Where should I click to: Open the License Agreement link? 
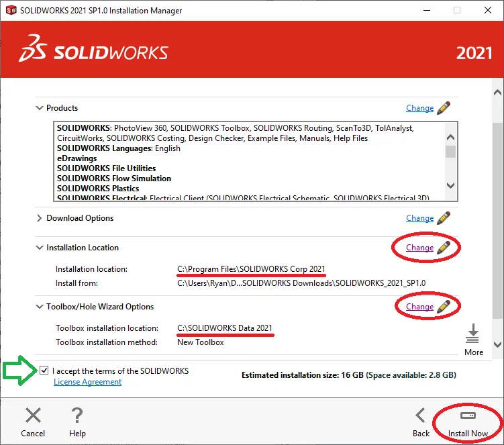click(87, 382)
